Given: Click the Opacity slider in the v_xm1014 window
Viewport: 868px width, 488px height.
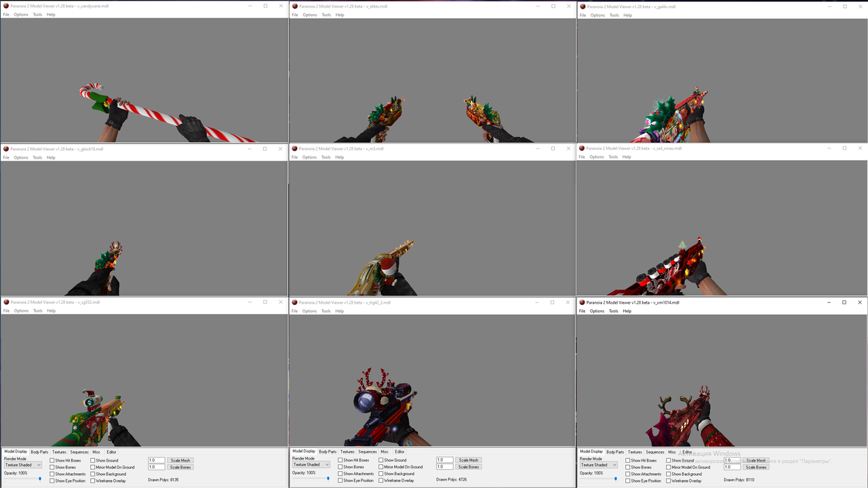Looking at the screenshot, I should pos(600,479).
